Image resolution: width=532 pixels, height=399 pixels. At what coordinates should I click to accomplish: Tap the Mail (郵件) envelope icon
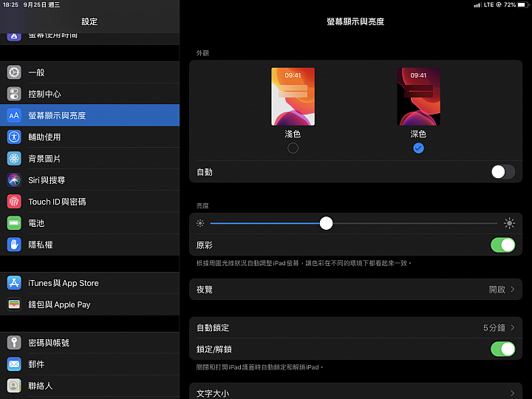pos(14,364)
